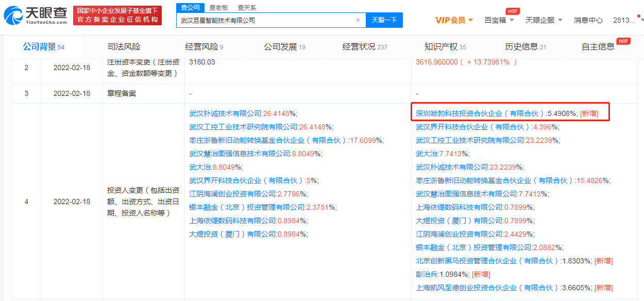Switch to the 公司背景 tab
Viewport: 644px width, 301px height.
[43, 47]
